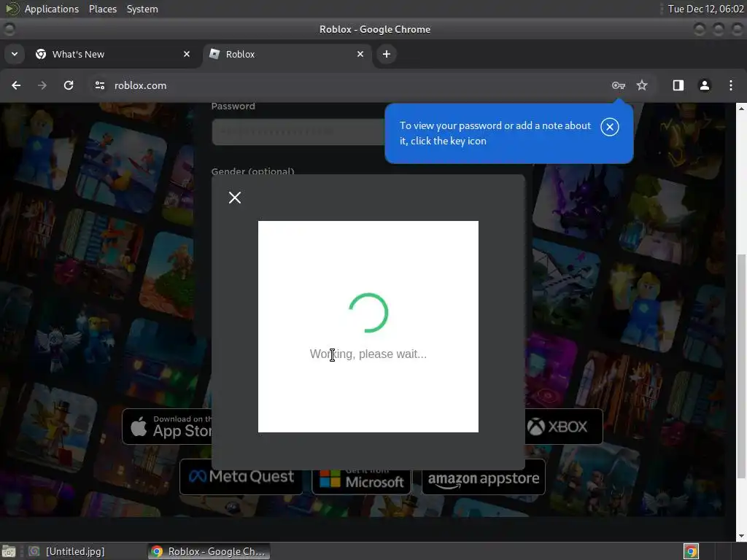Open Chrome's three-dot menu
Viewport: 747px width, 560px height.
tap(731, 85)
